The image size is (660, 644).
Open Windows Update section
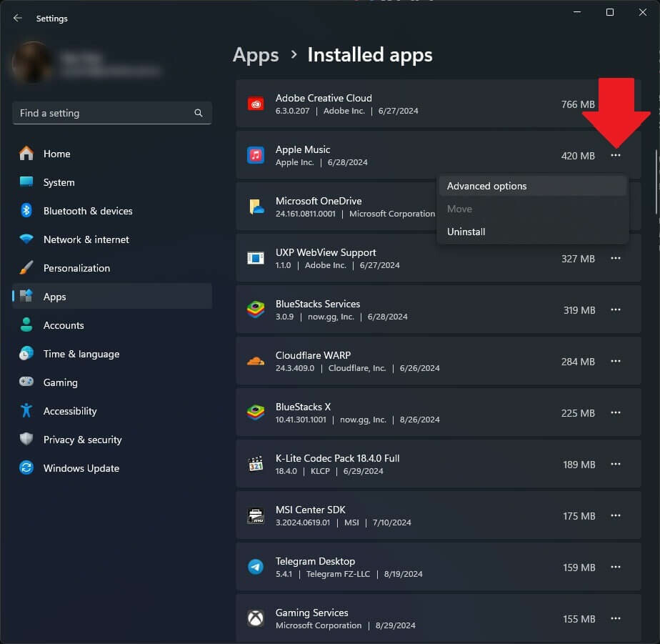[112, 468]
